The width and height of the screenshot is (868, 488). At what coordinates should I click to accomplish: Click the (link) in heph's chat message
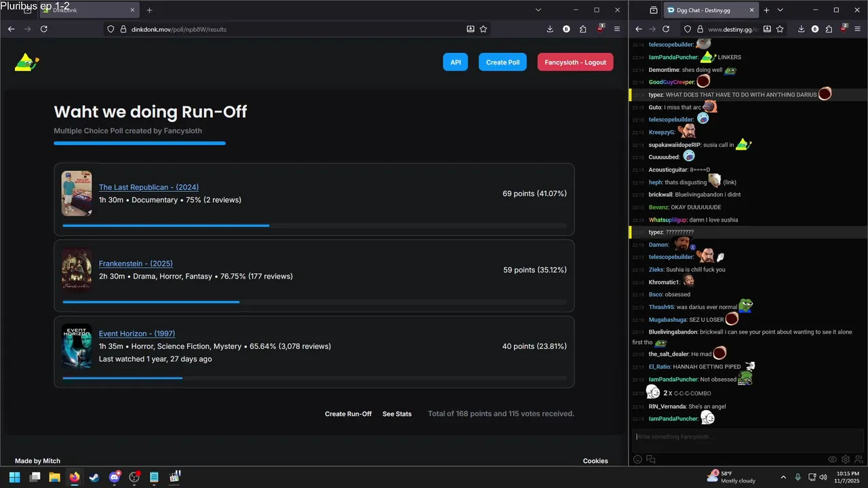(730, 182)
